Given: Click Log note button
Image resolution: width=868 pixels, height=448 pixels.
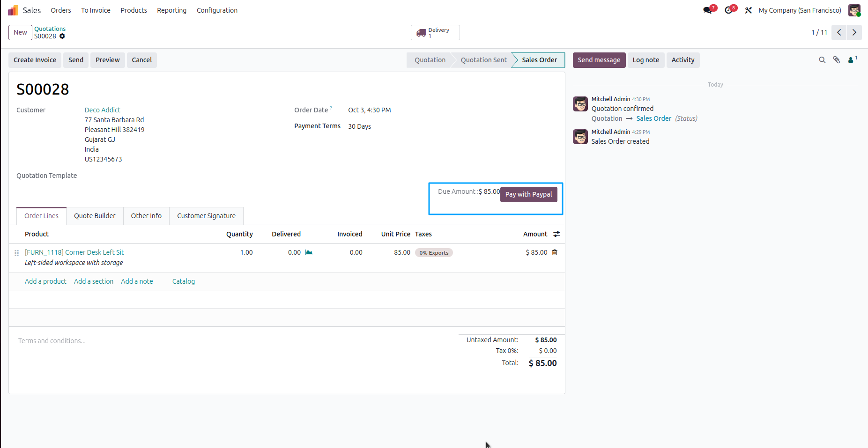Looking at the screenshot, I should coord(646,60).
